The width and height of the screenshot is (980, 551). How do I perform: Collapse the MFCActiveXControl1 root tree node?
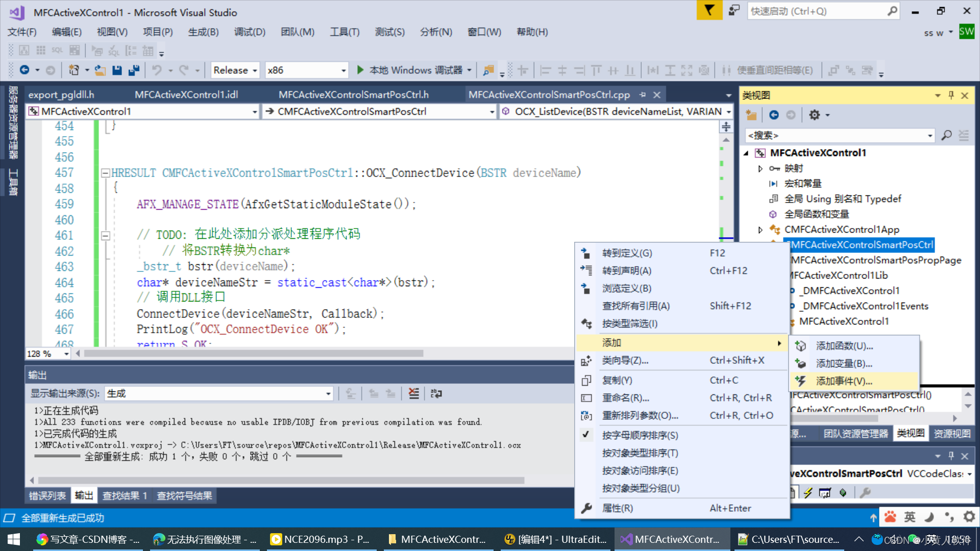point(746,153)
